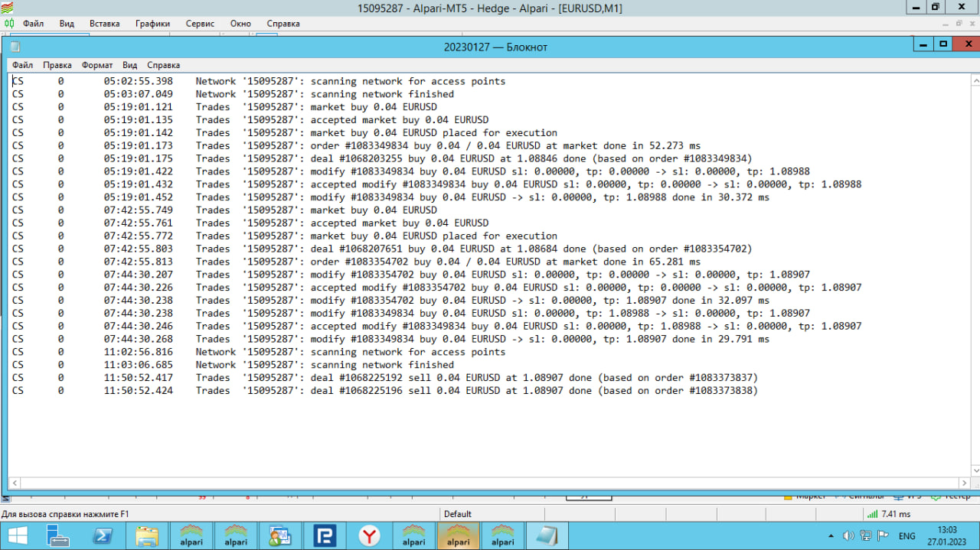
Task: Click line with 'done in 30.372 ms'
Action: (390, 197)
